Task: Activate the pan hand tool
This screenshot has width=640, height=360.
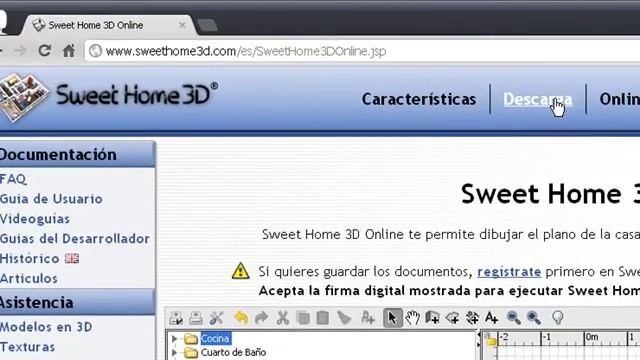Action: click(413, 318)
